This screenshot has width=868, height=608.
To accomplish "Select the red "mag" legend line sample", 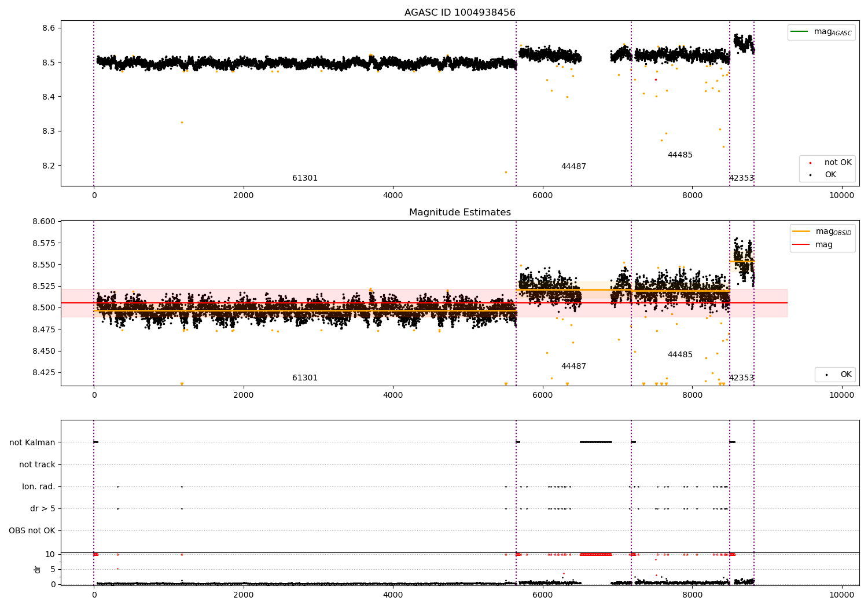I will point(801,244).
